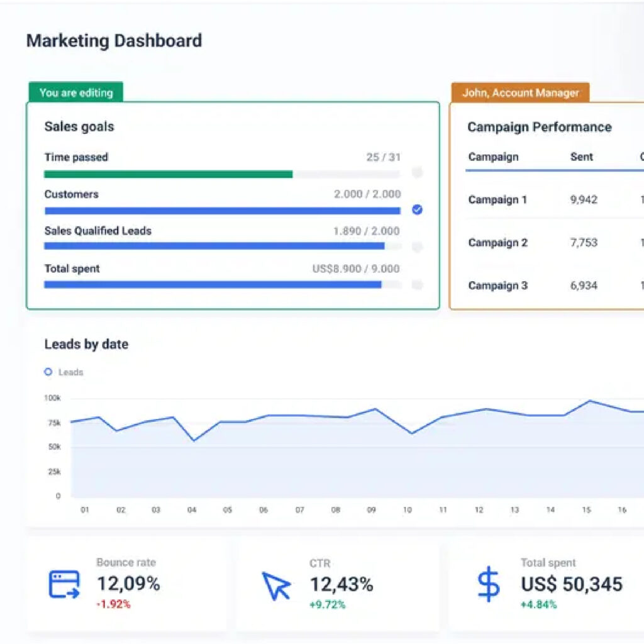Toggle the status circle beside Sales Qualified Leads

(417, 247)
